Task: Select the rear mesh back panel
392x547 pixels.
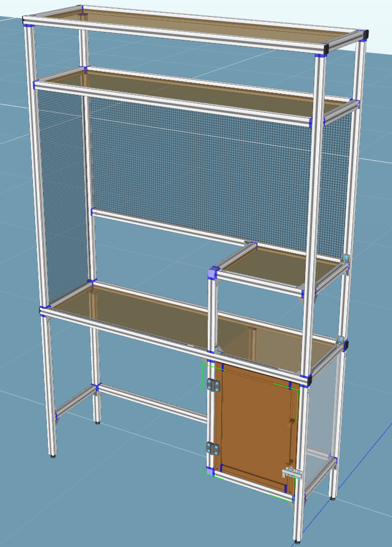Action: coord(213,170)
